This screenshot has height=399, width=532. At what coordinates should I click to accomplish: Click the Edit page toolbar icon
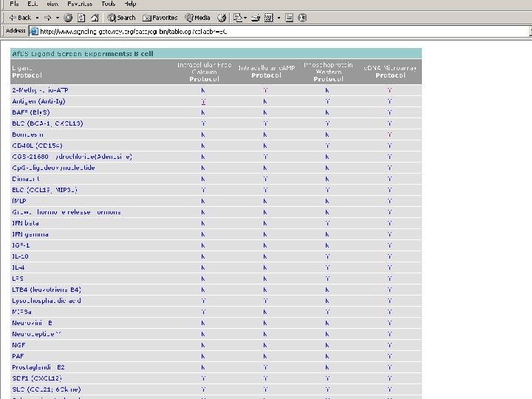(x=269, y=18)
